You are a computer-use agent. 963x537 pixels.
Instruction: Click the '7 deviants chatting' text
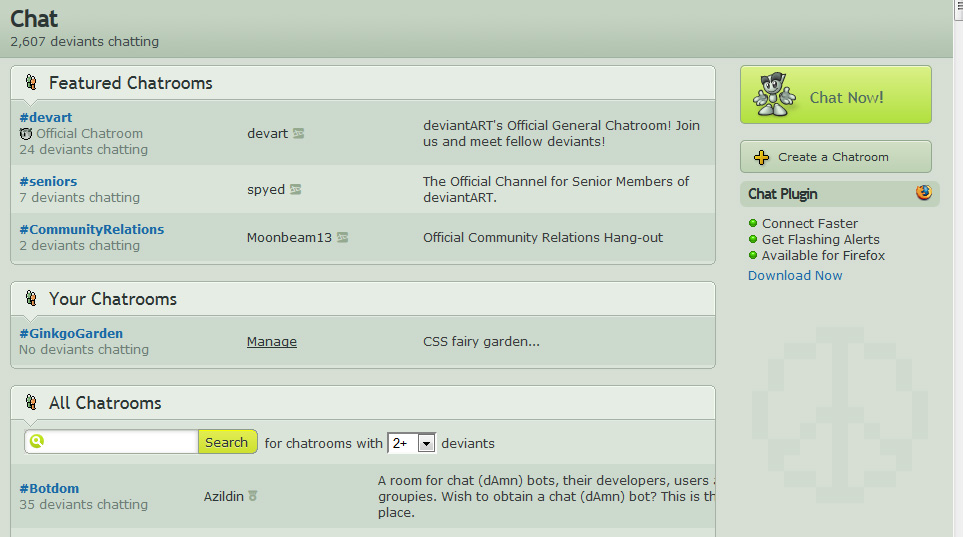(79, 197)
